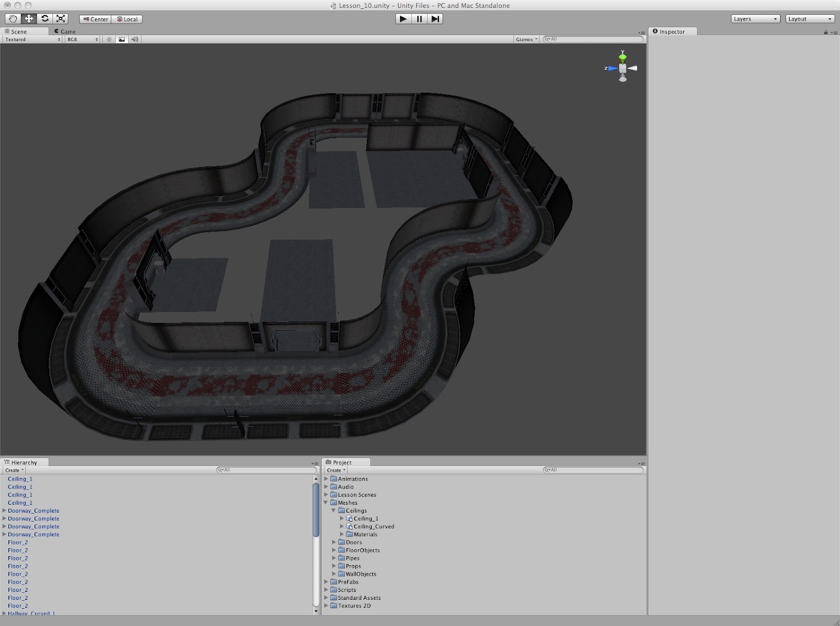The width and height of the screenshot is (840, 626).
Task: Toggle pivot mode with the Center button
Action: coord(96,19)
